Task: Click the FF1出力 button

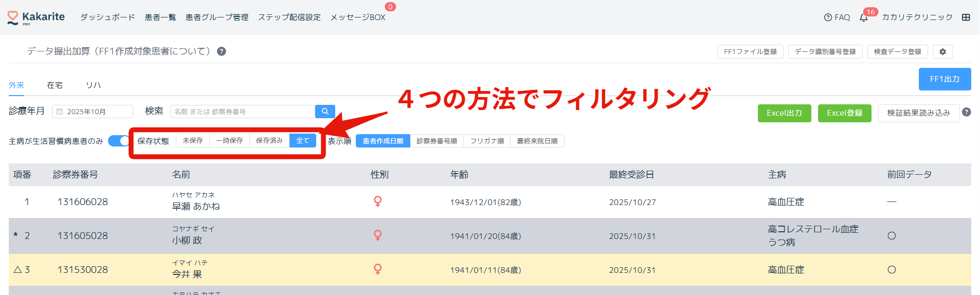Action: (945, 79)
